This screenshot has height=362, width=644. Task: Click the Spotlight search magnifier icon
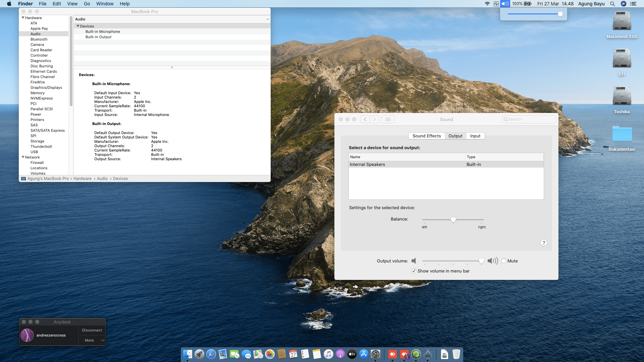[612, 4]
